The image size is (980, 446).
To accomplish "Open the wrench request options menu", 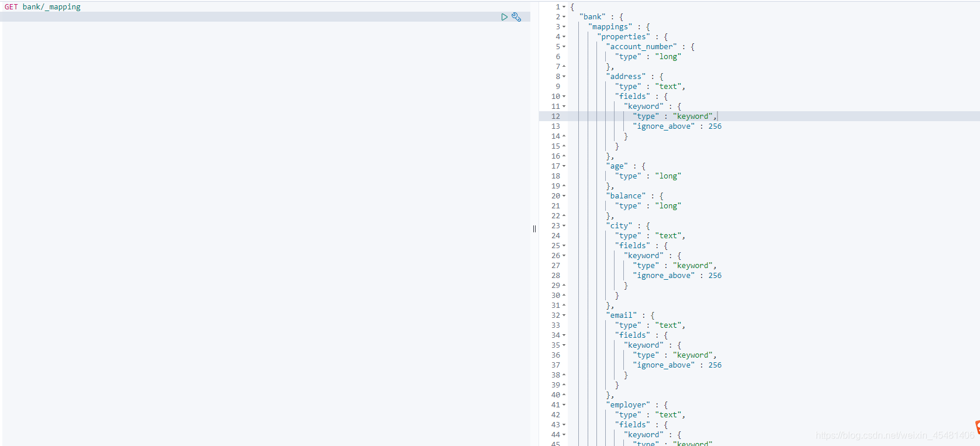I will coord(516,17).
